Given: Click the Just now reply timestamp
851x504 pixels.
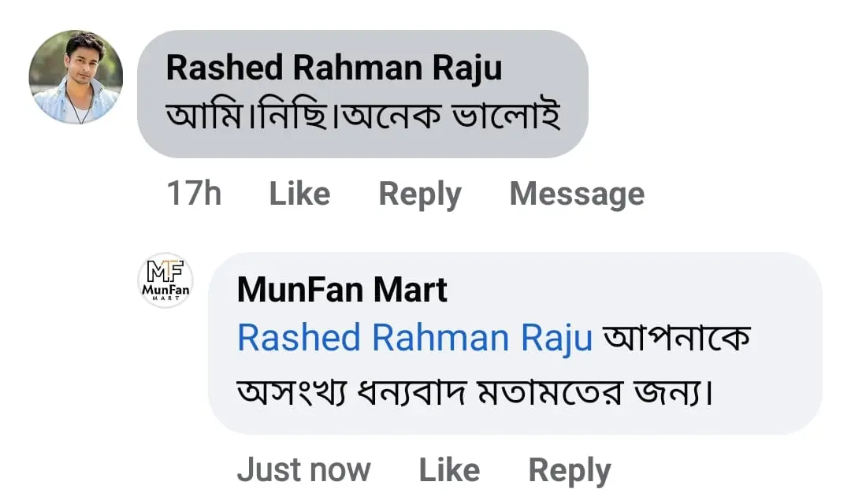Looking at the screenshot, I should (303, 470).
